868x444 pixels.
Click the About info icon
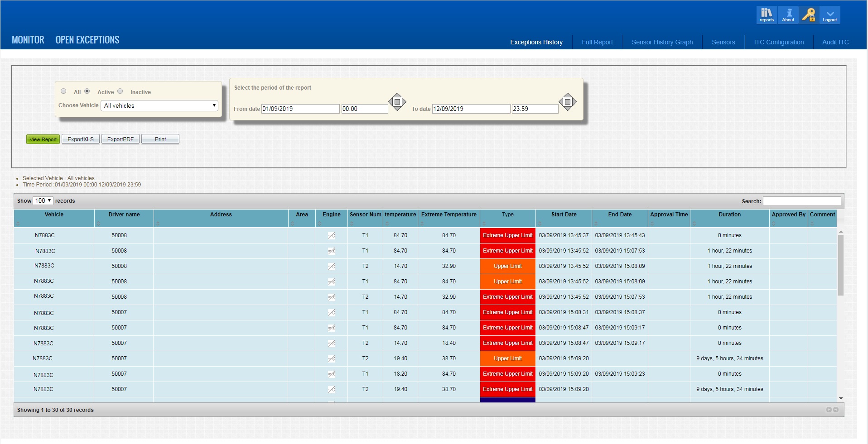coord(788,14)
